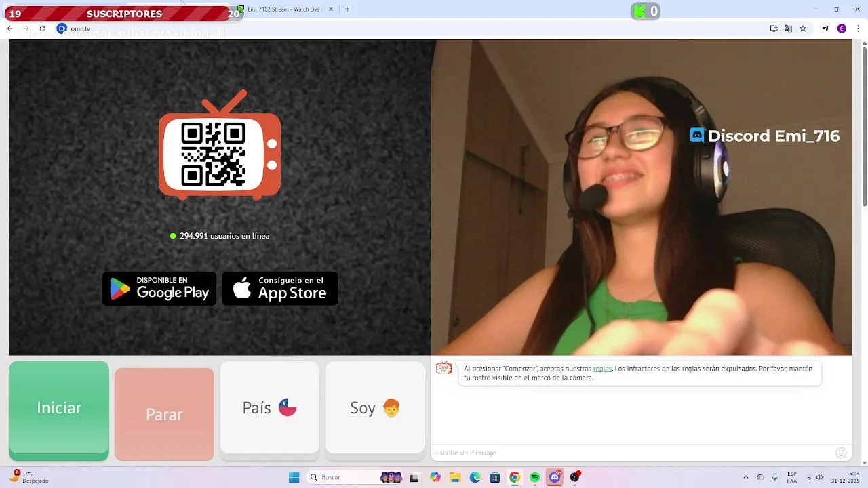Open the volume control in the tray
The image size is (868, 488).
819,477
